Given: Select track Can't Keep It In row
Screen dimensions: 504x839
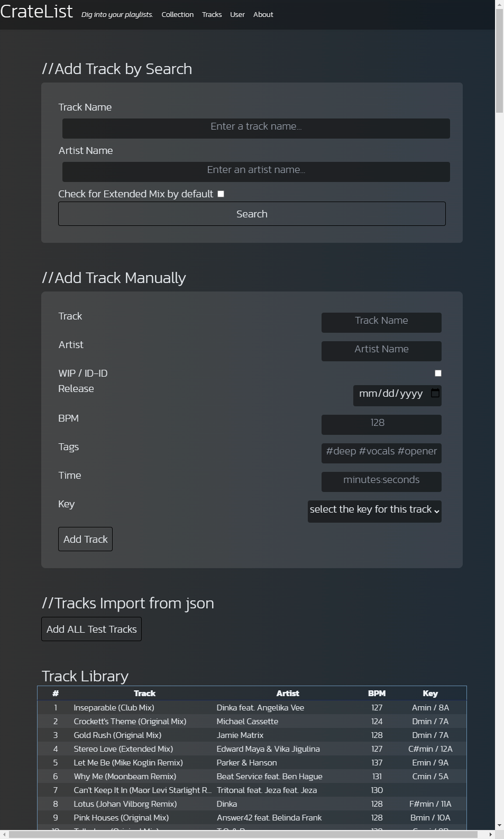Looking at the screenshot, I should (252, 790).
